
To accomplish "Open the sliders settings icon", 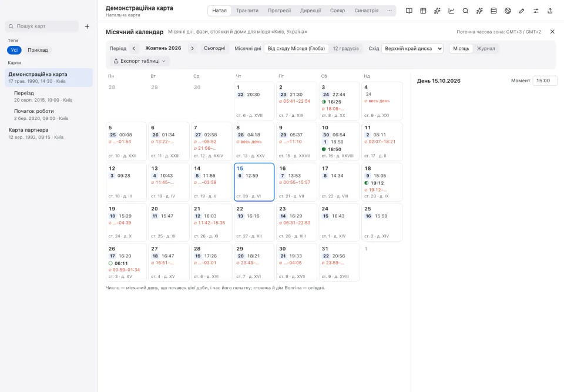I will point(536,11).
